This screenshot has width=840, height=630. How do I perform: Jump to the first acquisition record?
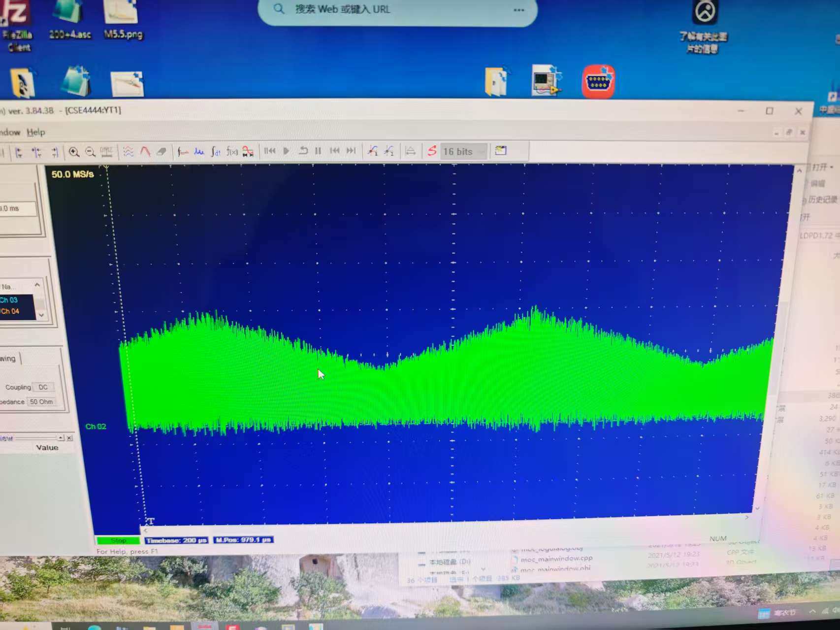click(270, 151)
